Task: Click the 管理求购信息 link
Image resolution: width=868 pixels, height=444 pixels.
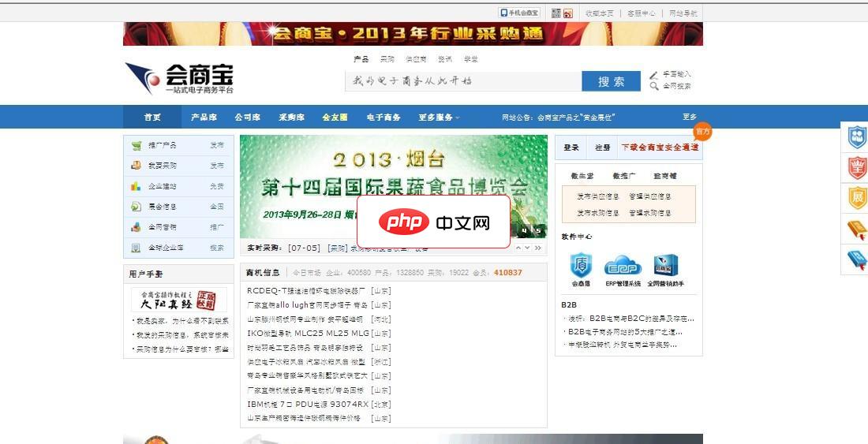Action: click(x=650, y=213)
